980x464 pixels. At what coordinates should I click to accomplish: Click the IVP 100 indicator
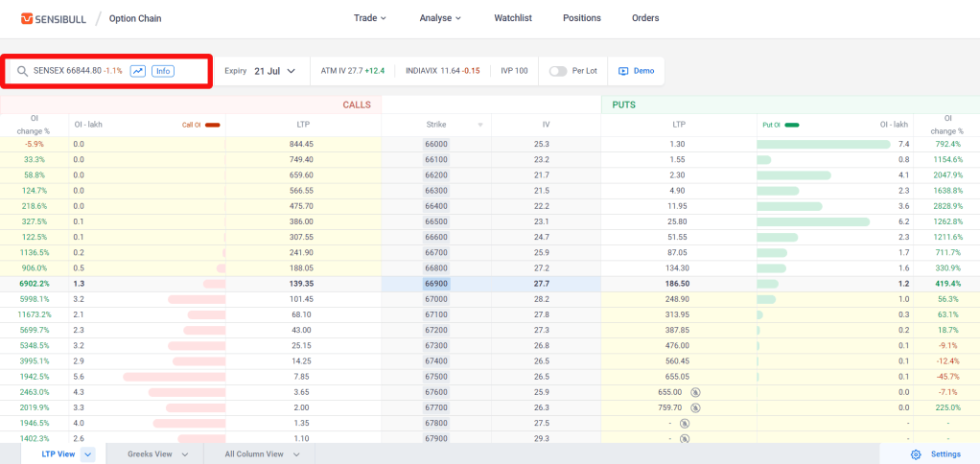point(514,71)
